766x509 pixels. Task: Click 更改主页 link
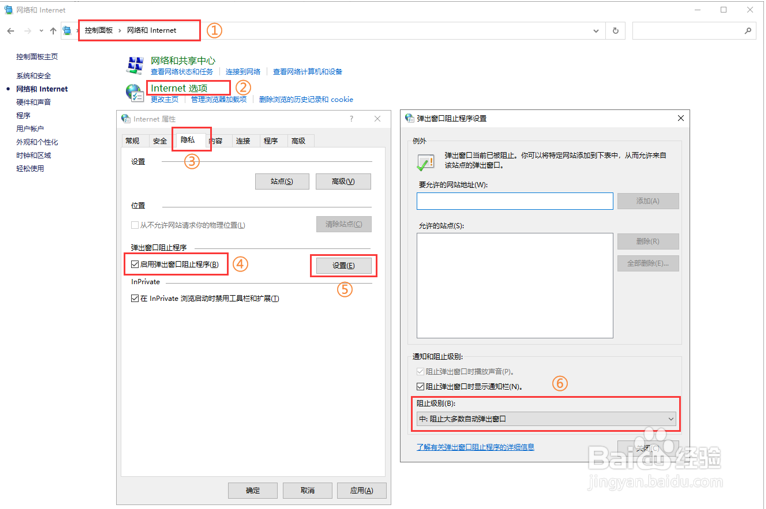pos(164,99)
